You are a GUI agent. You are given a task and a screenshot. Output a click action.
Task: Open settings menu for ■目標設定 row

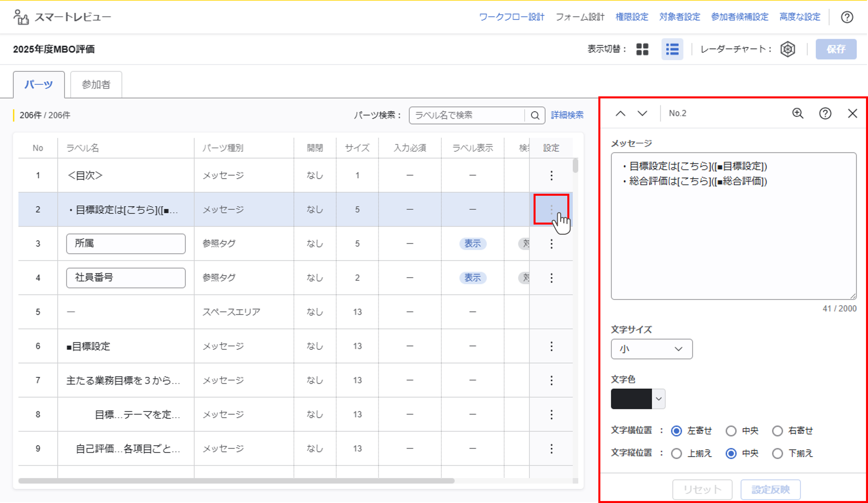pyautogui.click(x=551, y=346)
